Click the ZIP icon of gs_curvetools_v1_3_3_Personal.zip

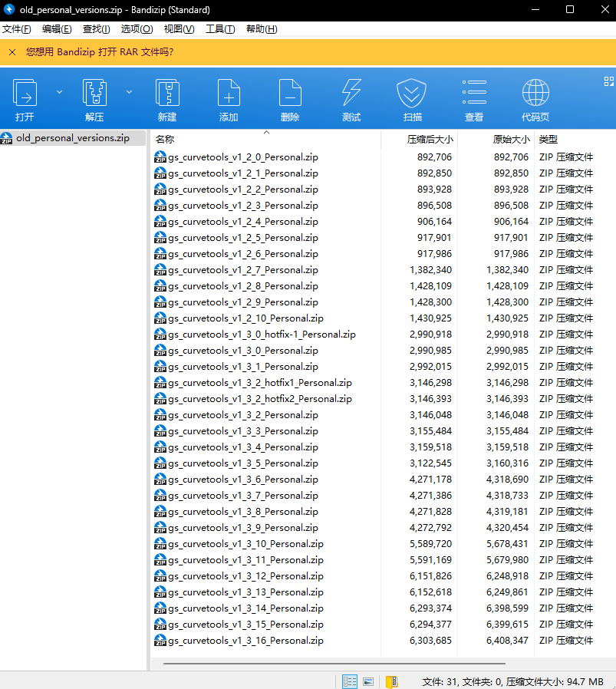click(160, 431)
